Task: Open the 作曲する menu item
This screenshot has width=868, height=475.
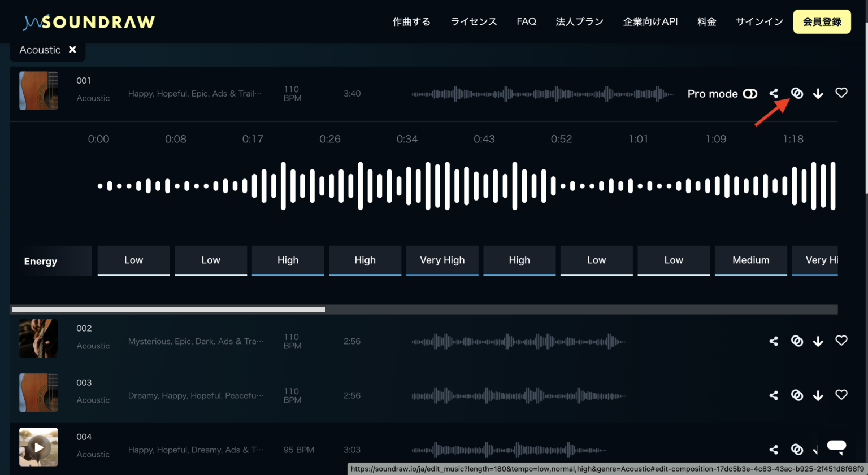Action: pyautogui.click(x=411, y=21)
